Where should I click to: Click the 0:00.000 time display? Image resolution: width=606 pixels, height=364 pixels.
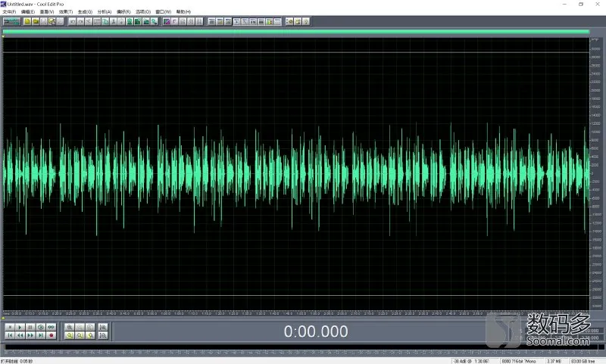point(316,331)
